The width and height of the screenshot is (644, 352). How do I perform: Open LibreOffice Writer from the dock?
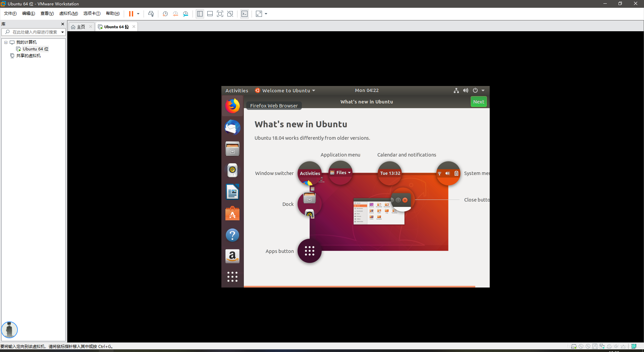pyautogui.click(x=232, y=192)
